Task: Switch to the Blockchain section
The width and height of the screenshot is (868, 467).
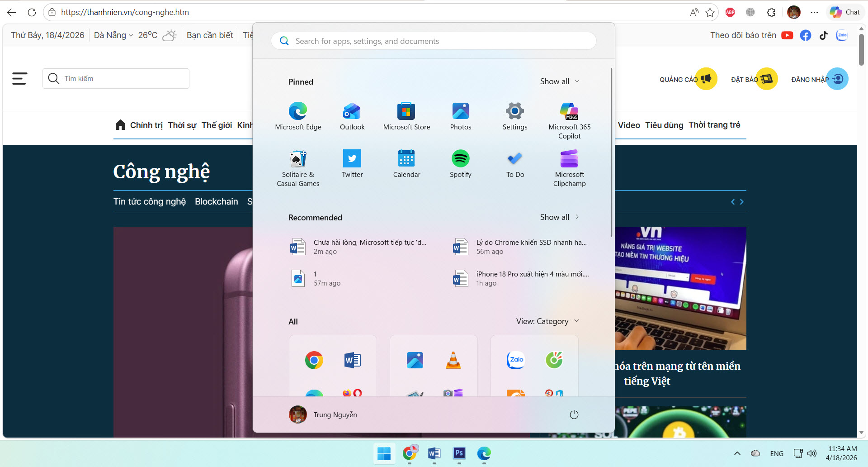Action: (216, 201)
